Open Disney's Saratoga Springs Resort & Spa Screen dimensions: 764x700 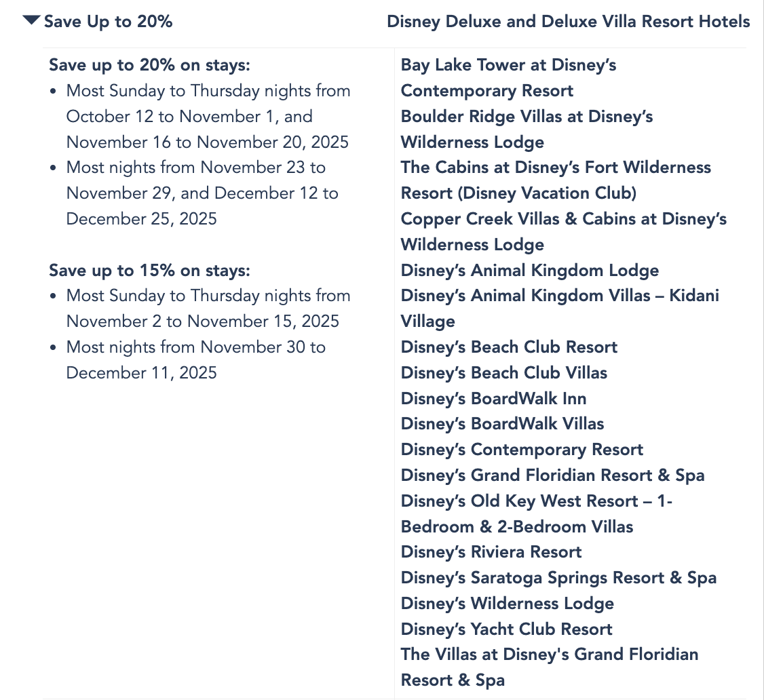tap(558, 578)
